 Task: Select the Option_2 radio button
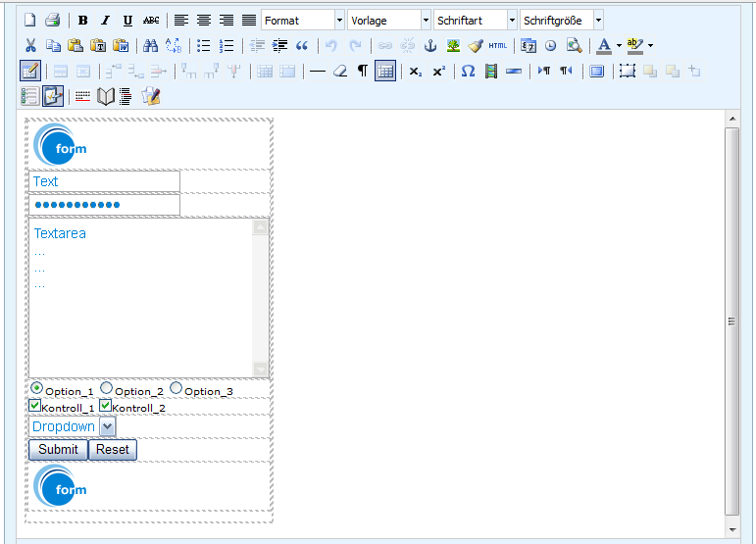pos(106,388)
